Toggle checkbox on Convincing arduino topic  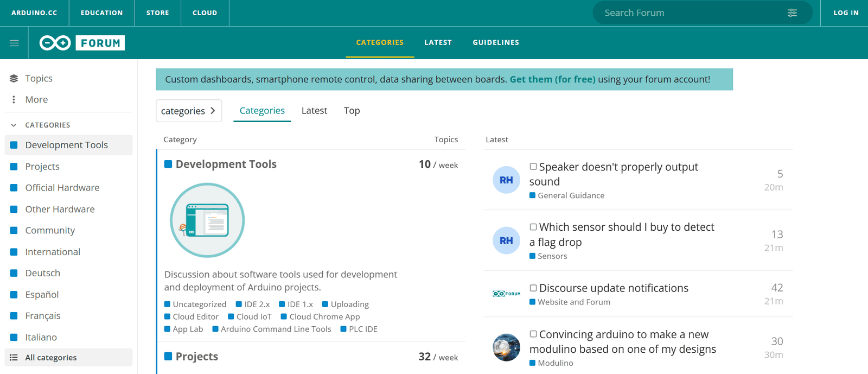[x=533, y=334]
